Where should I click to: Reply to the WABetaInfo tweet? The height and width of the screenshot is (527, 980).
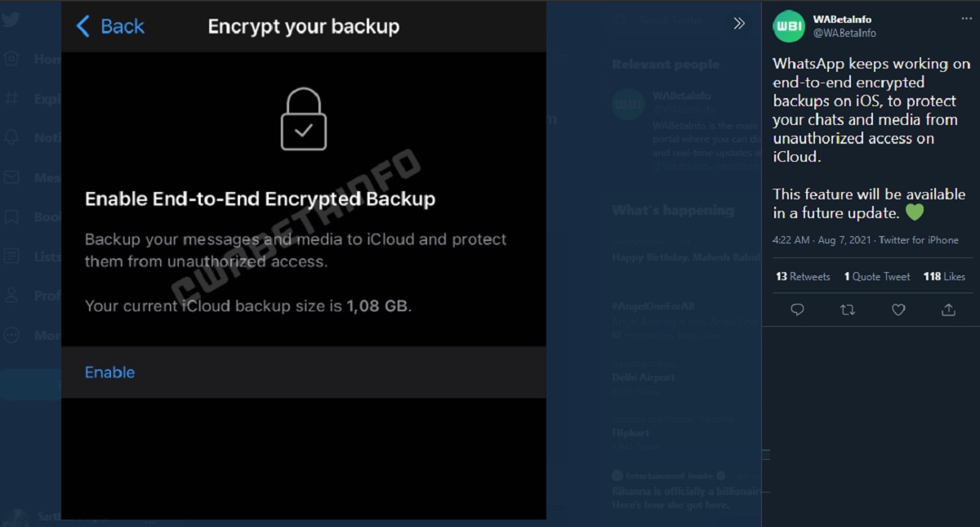pyautogui.click(x=798, y=310)
